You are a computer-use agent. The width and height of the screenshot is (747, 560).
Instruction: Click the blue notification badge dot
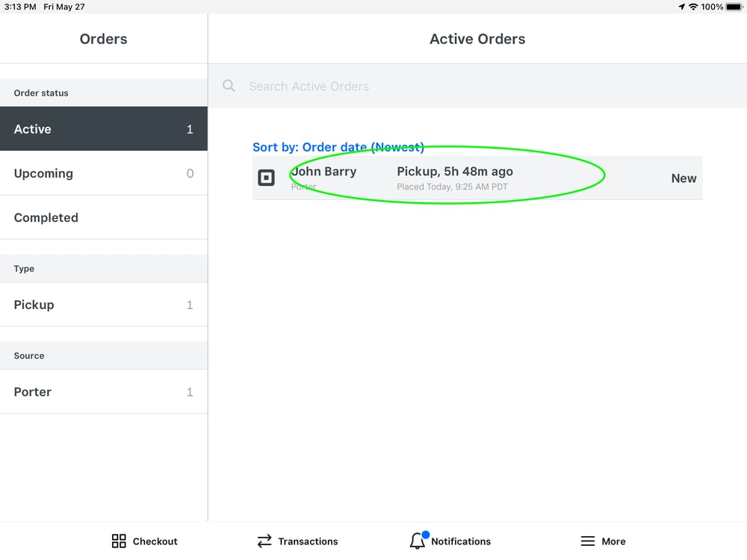pyautogui.click(x=427, y=533)
